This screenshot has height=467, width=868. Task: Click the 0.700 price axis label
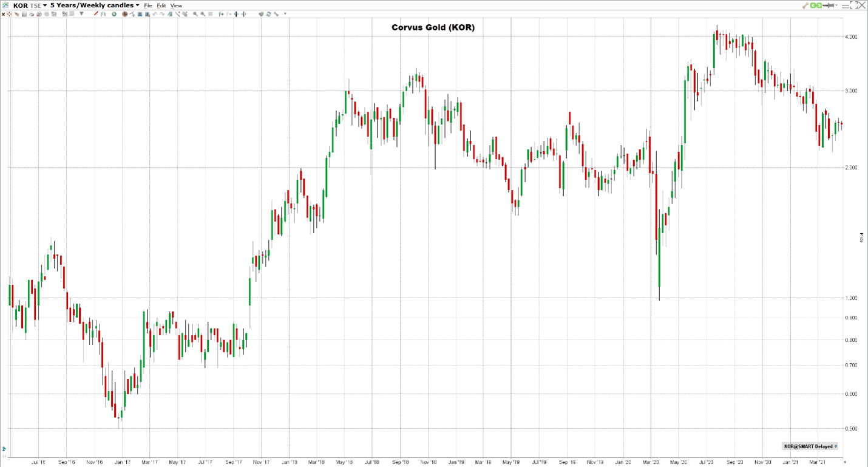coord(850,366)
